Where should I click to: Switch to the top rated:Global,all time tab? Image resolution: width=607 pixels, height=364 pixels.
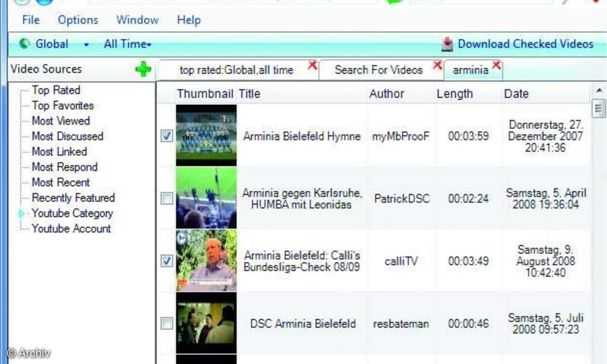(x=236, y=70)
